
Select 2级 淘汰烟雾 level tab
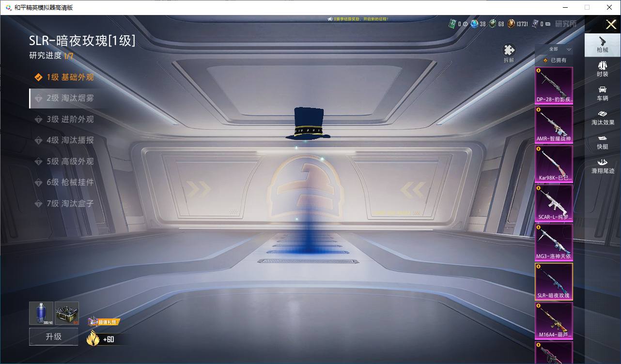tap(70, 98)
